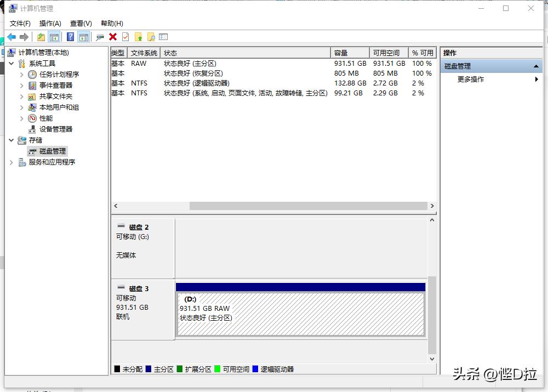Toggle the Show/Hide Console Tree toolbar button
548x392 pixels.
[x=54, y=37]
